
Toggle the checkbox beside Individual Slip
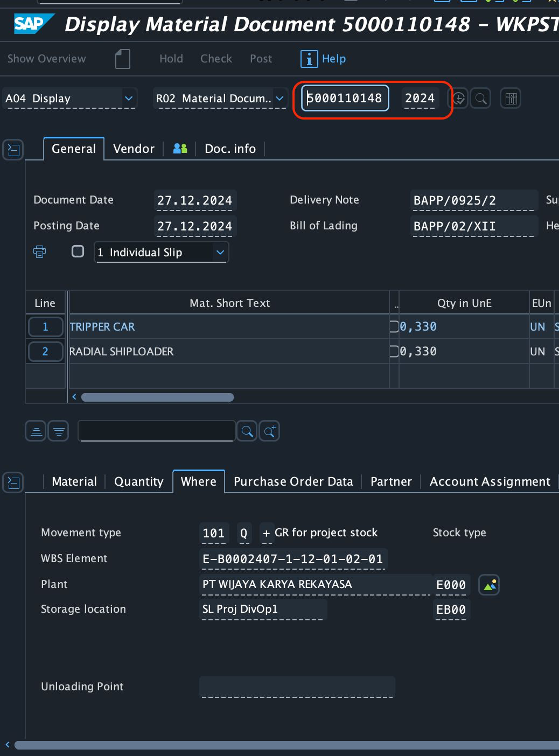pos(78,251)
